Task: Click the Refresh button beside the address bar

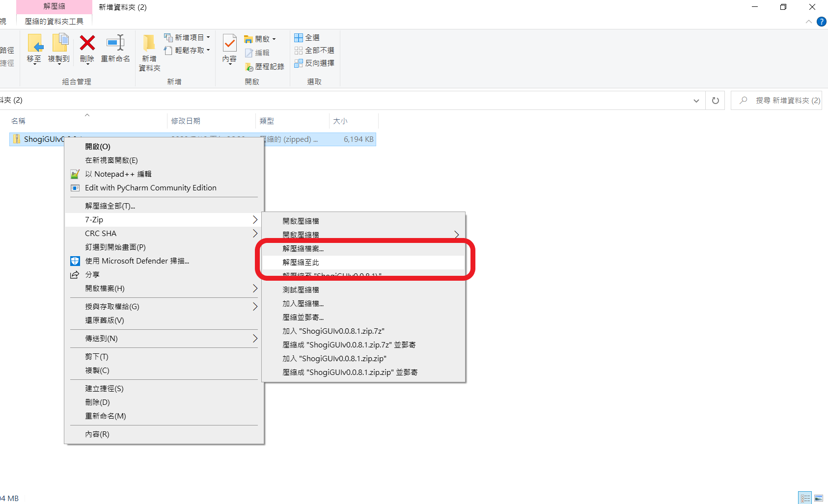Action: coord(715,101)
